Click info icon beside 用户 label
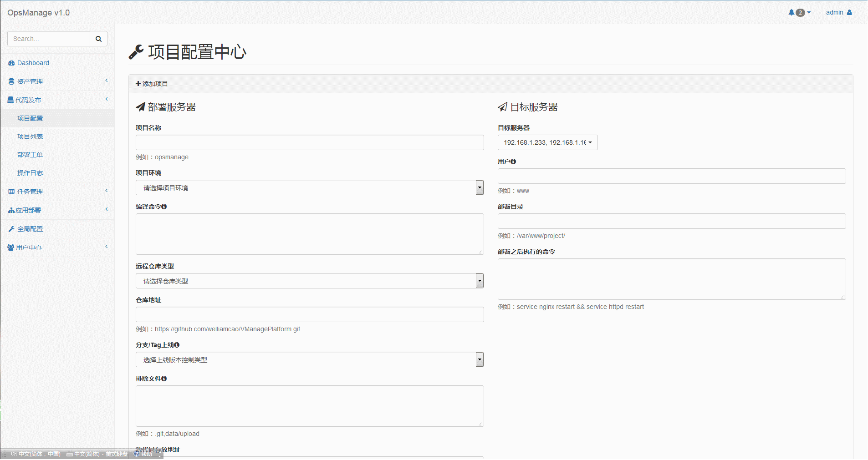The image size is (868, 460). (513, 162)
